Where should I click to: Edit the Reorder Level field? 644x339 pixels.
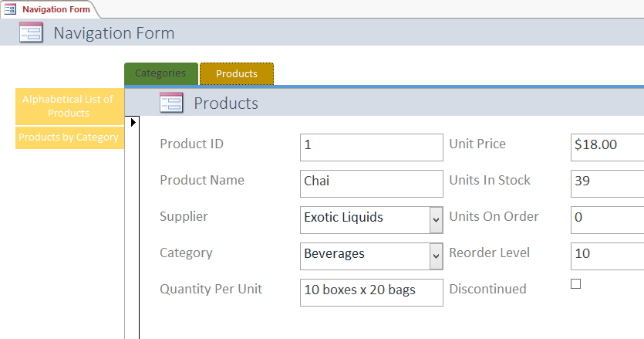point(608,256)
